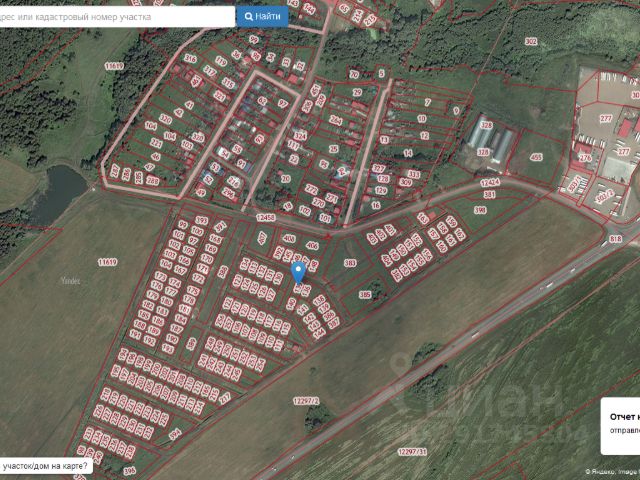
Task: Select parcel 12297/2 on the map
Action: (x=306, y=400)
